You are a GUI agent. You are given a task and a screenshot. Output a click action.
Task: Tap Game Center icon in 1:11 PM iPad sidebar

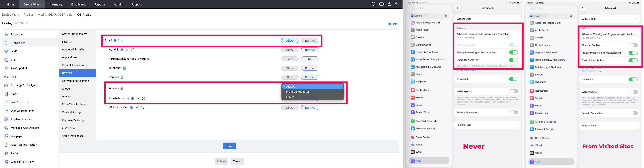pos(532,138)
